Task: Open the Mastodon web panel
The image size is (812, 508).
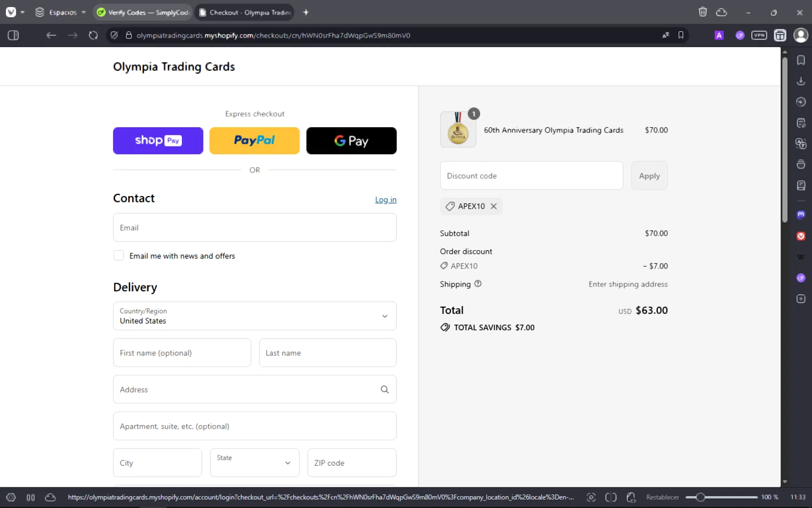Action: point(801,215)
